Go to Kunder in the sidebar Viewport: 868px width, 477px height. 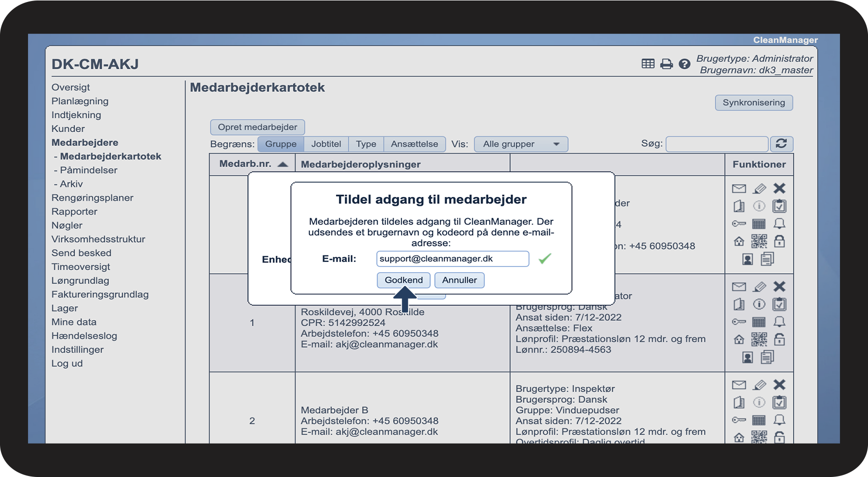(68, 129)
